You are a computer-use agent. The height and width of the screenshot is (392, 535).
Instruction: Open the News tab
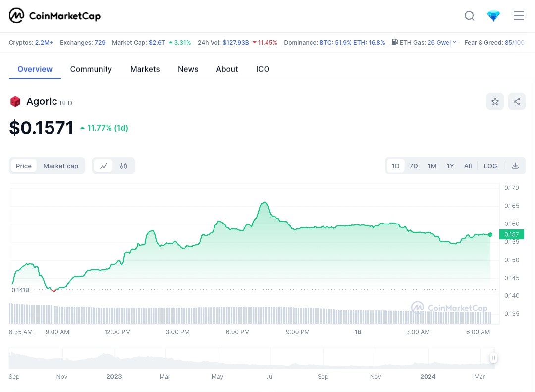[188, 69]
